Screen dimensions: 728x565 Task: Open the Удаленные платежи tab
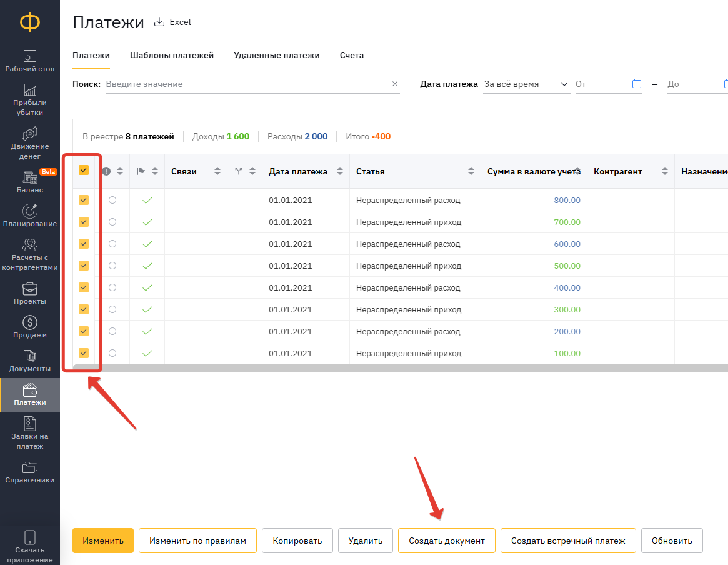click(x=277, y=56)
